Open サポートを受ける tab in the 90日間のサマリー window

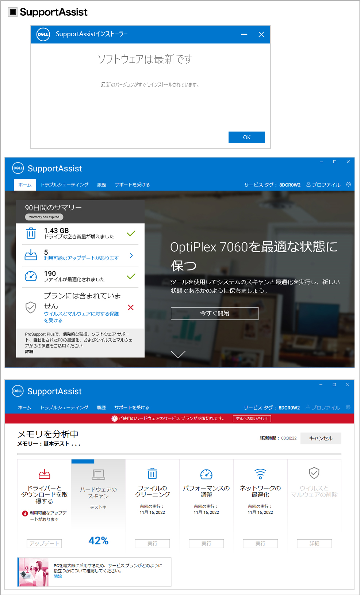pos(132,185)
